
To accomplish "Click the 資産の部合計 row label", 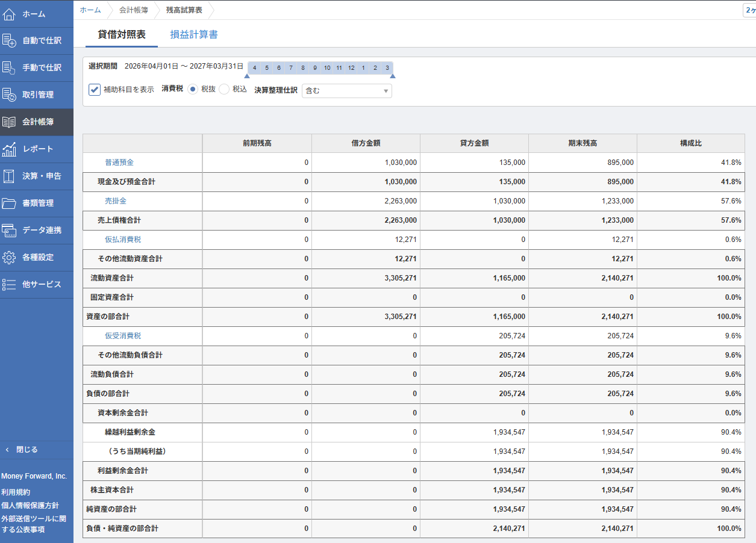I will [108, 317].
